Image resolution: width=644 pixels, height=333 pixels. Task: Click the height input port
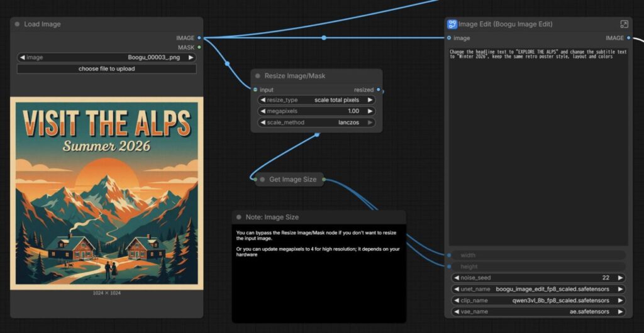coord(449,266)
